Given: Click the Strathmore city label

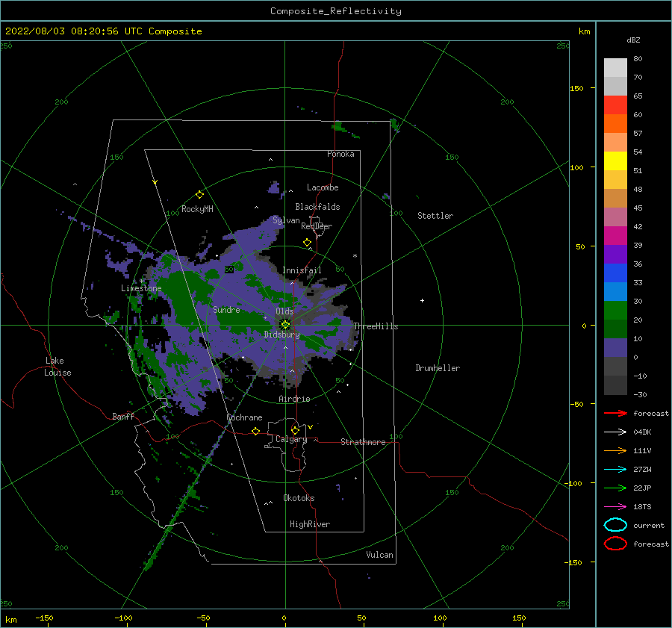Looking at the screenshot, I should 363,442.
